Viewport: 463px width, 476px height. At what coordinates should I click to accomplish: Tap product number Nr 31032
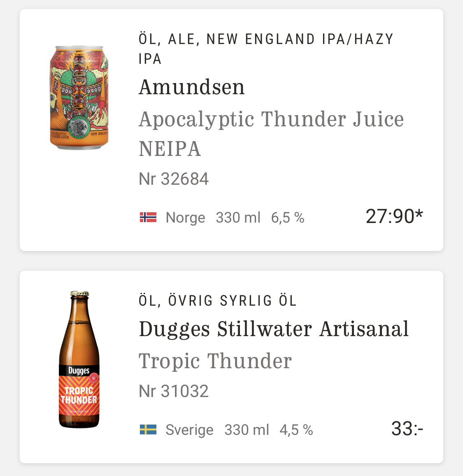(174, 391)
